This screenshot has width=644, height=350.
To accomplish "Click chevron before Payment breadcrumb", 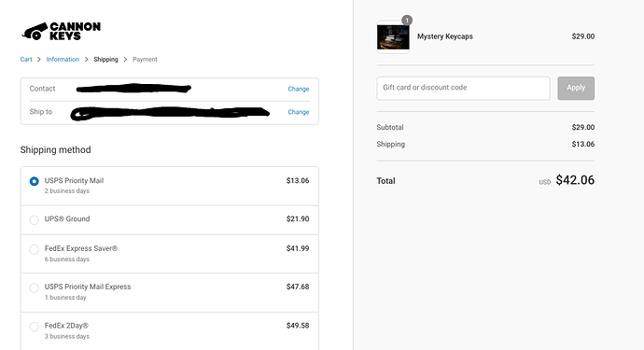I will click(125, 60).
